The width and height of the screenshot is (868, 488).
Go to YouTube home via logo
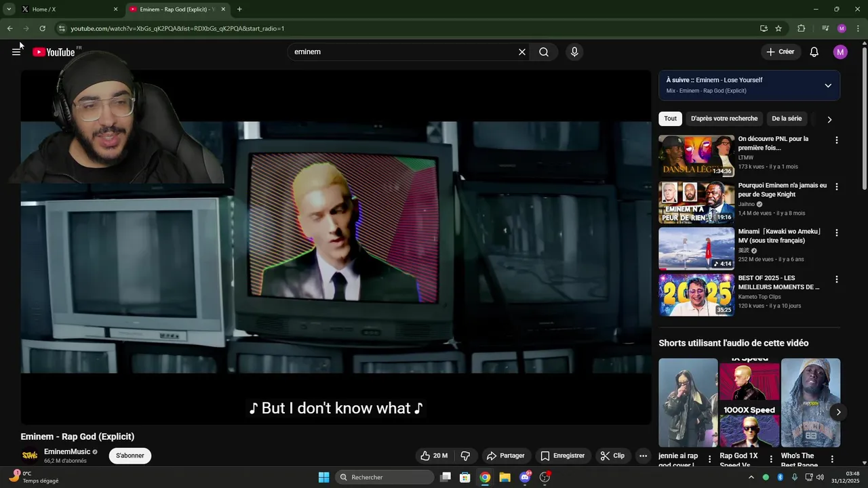54,52
